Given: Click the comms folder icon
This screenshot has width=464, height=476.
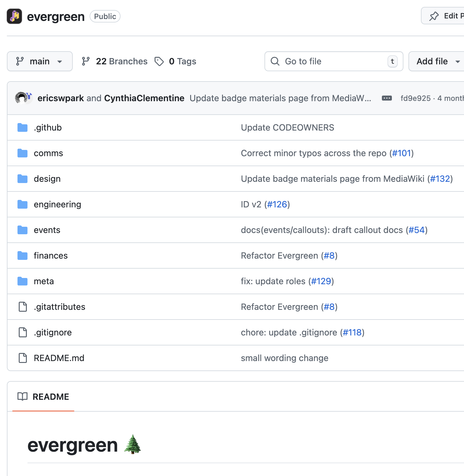Looking at the screenshot, I should click(x=22, y=153).
